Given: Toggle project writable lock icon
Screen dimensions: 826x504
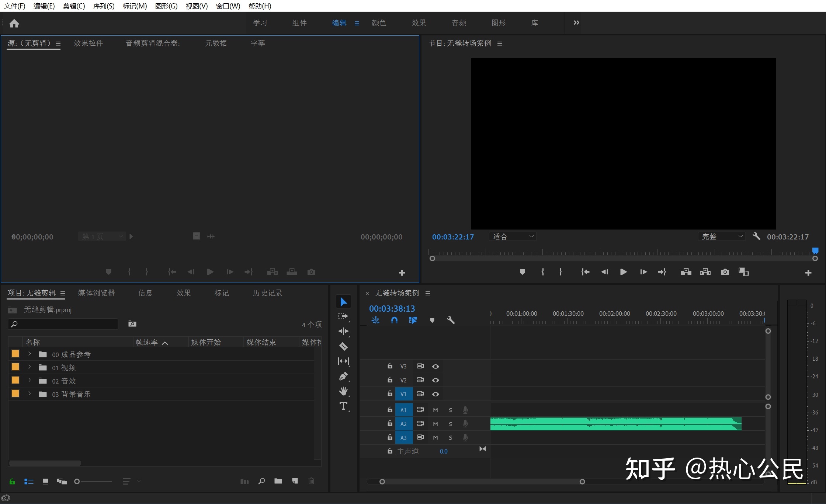Looking at the screenshot, I should point(12,481).
